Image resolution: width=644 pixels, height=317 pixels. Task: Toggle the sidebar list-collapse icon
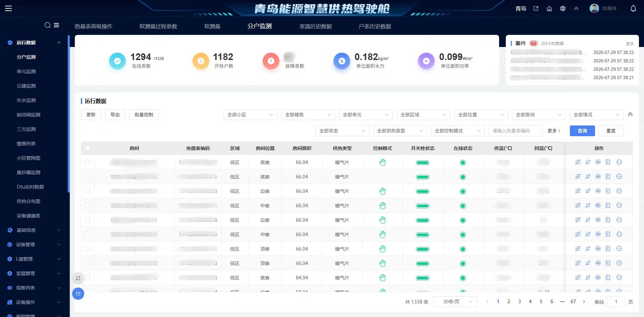(x=56, y=25)
